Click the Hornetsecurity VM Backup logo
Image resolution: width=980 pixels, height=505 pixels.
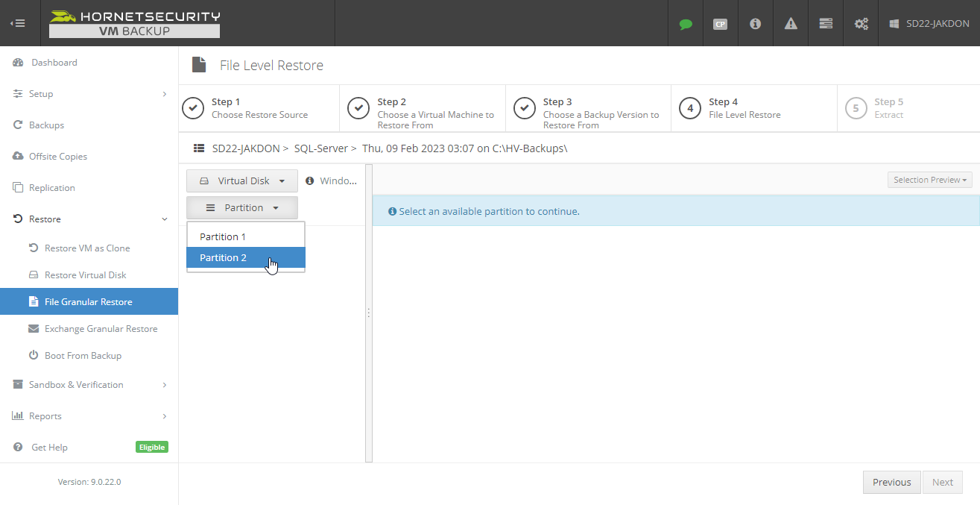pos(134,23)
